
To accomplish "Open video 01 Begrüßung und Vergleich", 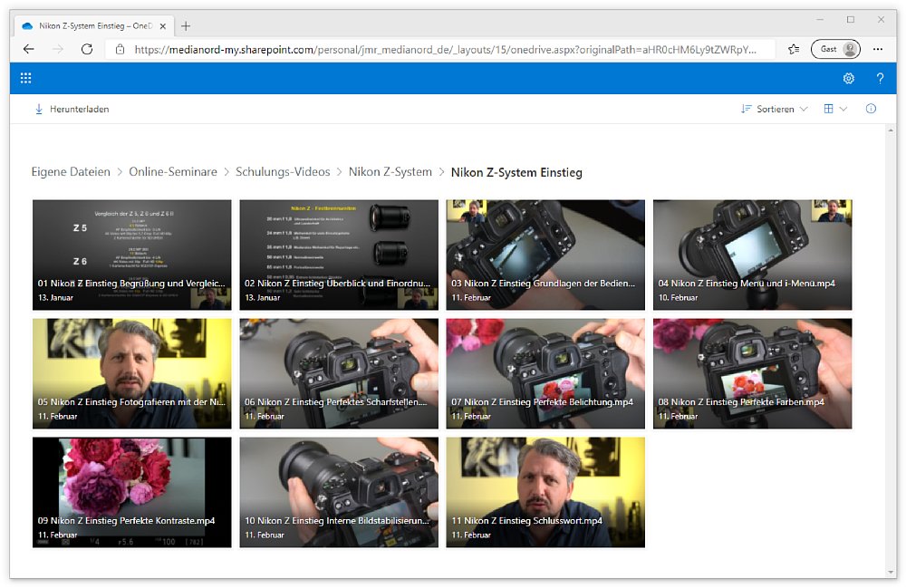I will [131, 255].
